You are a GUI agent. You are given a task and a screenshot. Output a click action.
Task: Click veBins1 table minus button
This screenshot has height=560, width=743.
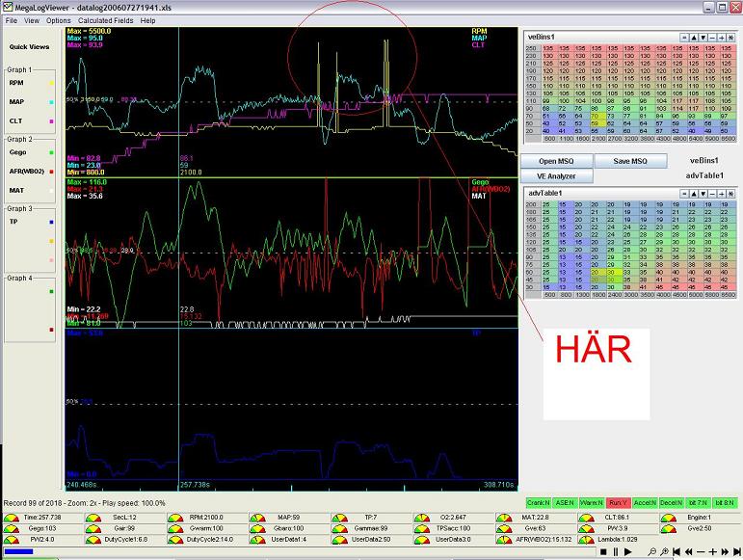click(x=712, y=38)
